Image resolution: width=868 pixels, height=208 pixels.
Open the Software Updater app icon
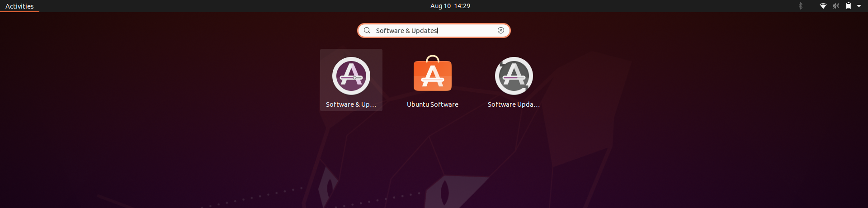[x=514, y=76]
